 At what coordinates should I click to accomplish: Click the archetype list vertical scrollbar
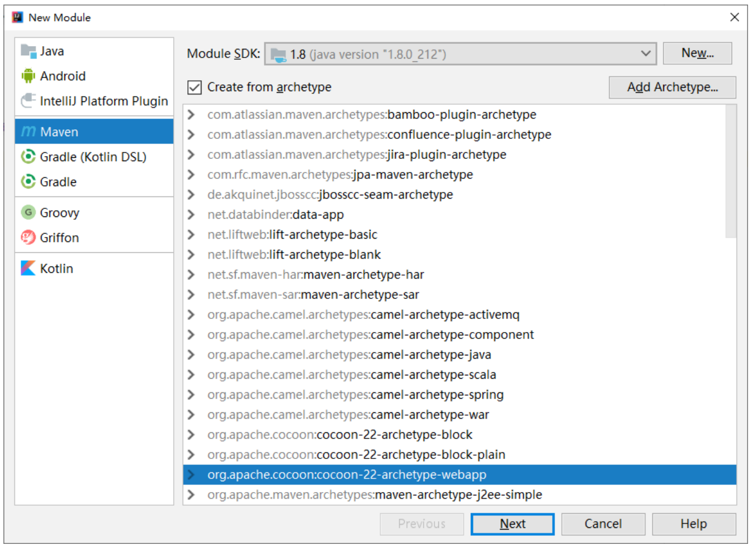coord(731,171)
